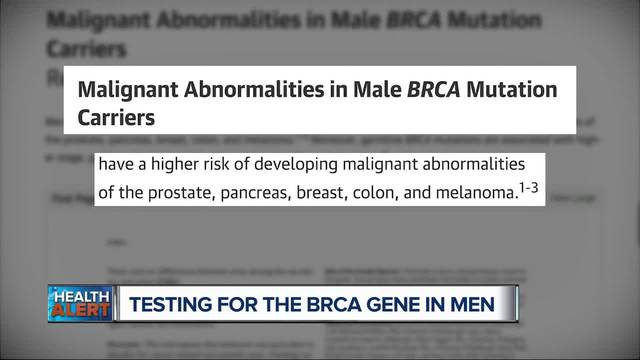The width and height of the screenshot is (640, 360).
Task: Click the word 'melanoma' in the excerpt
Action: click(476, 193)
